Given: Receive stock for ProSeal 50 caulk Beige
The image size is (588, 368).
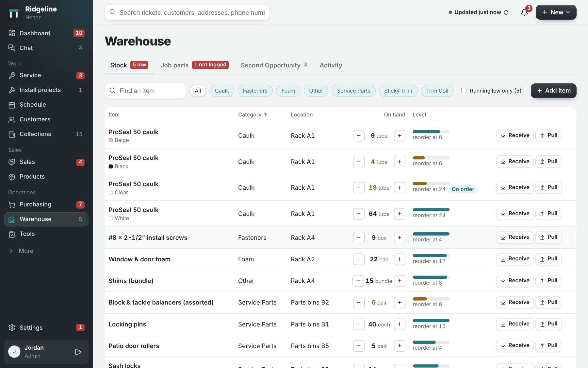Looking at the screenshot, I should (x=514, y=135).
